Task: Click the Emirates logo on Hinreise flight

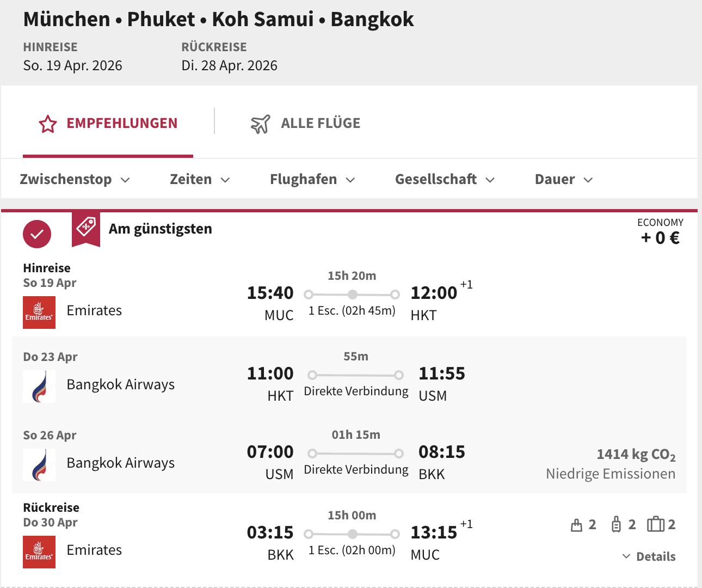Action: tap(39, 313)
